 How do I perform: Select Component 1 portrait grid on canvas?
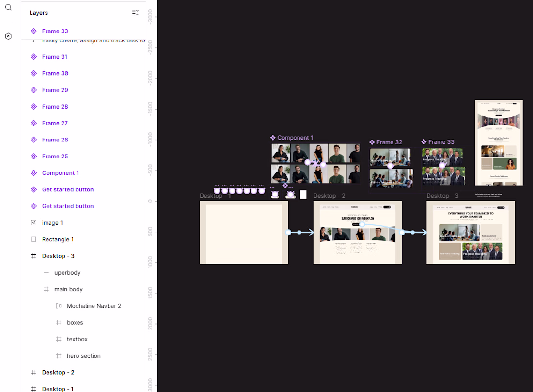[315, 163]
